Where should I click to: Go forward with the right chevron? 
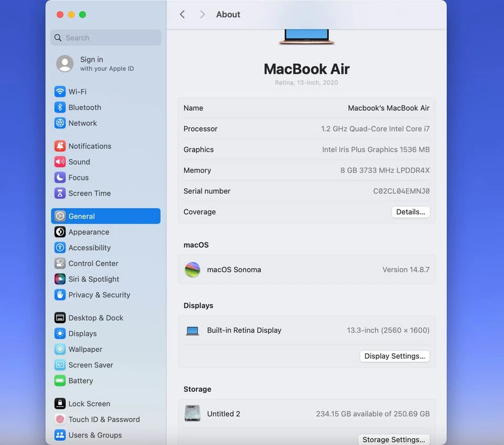[x=202, y=15]
